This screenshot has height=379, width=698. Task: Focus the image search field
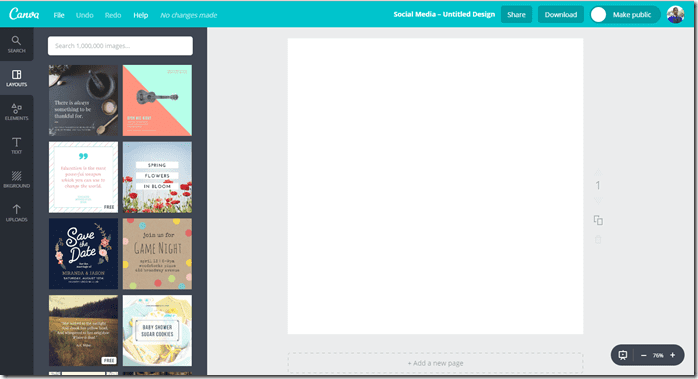[x=120, y=46]
